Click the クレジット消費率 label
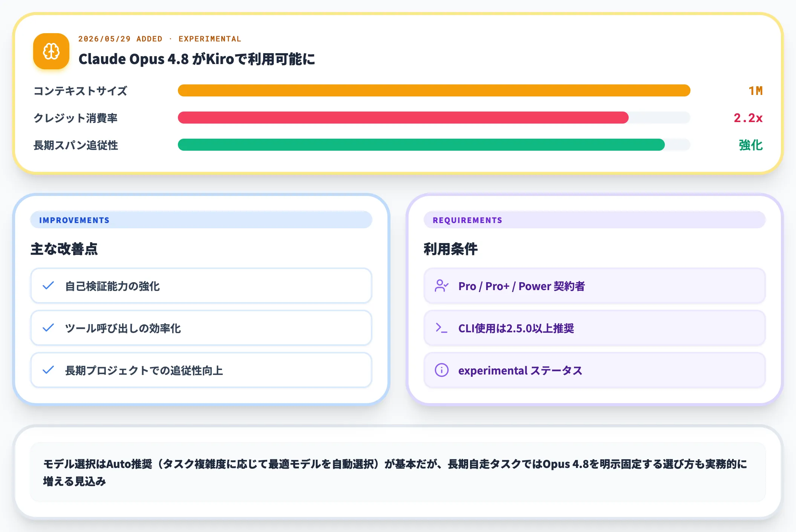 [75, 118]
